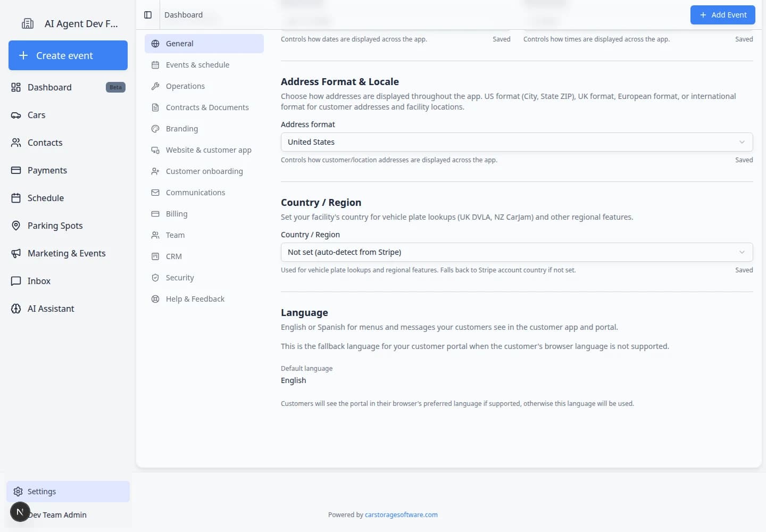Click the Create event button
Screen dimensions: 766x532
pyautogui.click(x=68, y=55)
